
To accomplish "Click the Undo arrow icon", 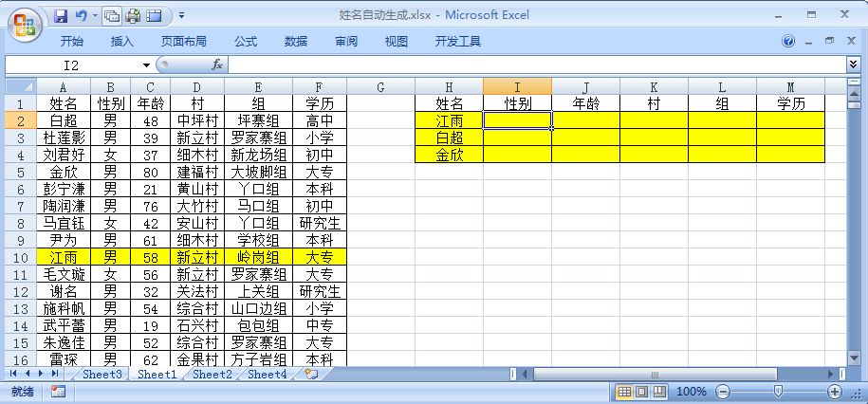I will [x=81, y=15].
